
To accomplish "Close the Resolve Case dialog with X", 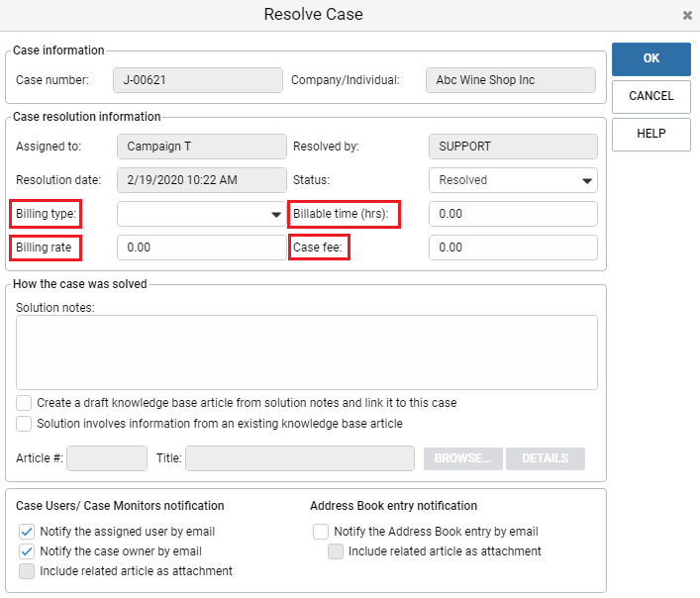I will [x=687, y=16].
